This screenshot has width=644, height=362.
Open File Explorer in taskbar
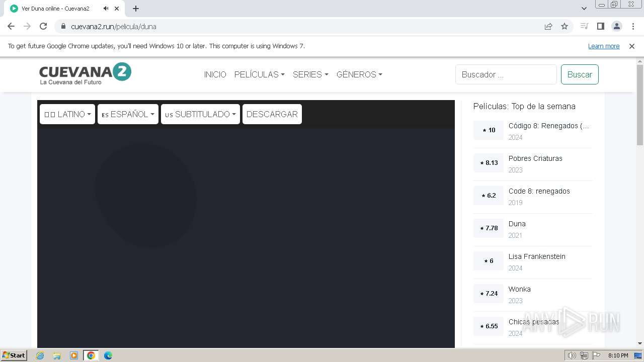pyautogui.click(x=57, y=355)
